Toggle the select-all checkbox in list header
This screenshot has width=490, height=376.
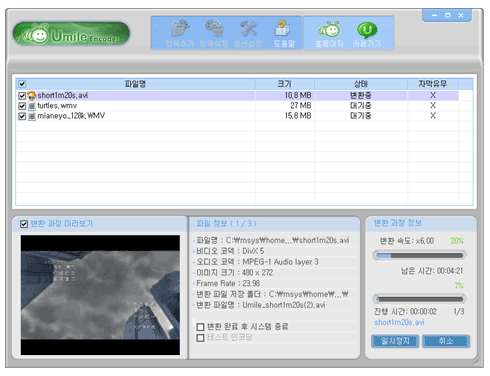22,84
